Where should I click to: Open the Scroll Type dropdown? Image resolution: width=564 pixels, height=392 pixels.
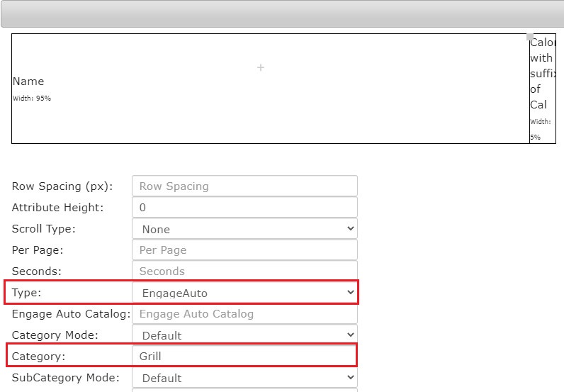[x=244, y=228]
